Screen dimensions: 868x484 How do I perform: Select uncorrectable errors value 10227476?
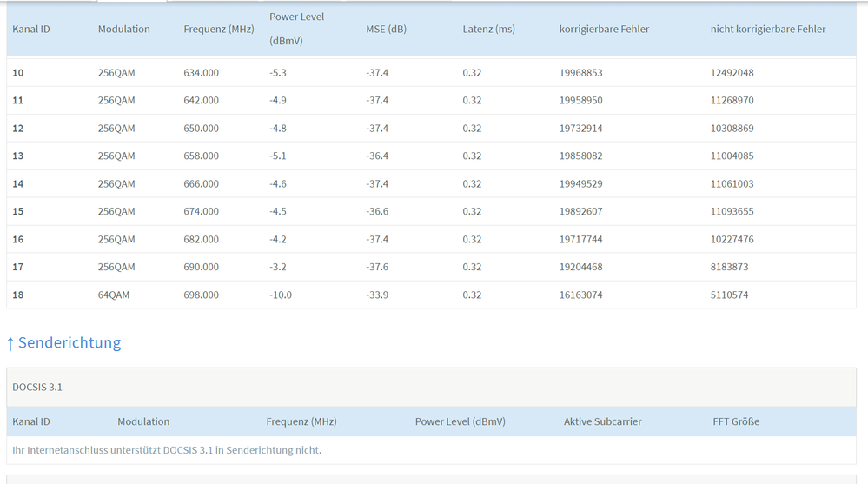(732, 239)
